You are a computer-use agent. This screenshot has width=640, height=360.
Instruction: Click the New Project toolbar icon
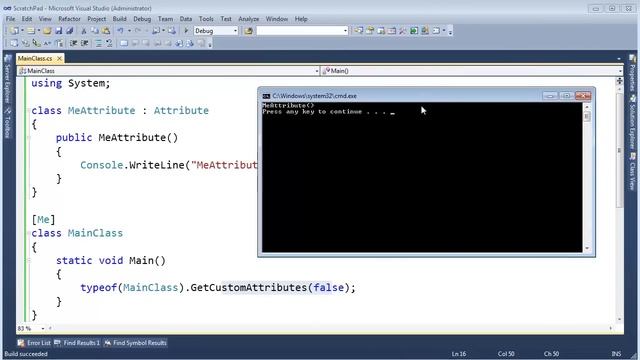point(14,31)
